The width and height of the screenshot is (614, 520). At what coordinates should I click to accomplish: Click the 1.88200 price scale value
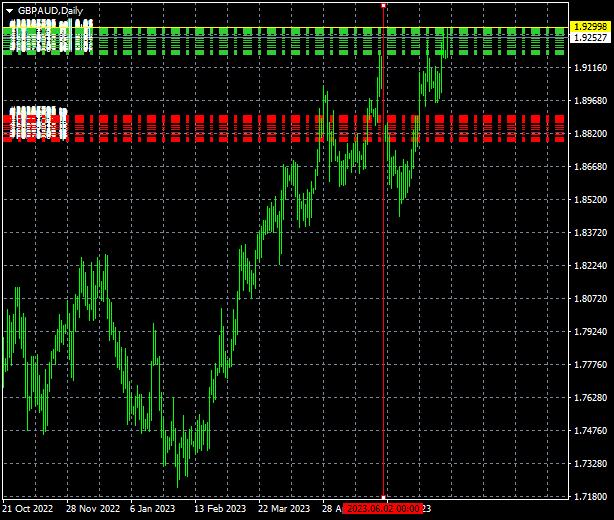point(590,134)
